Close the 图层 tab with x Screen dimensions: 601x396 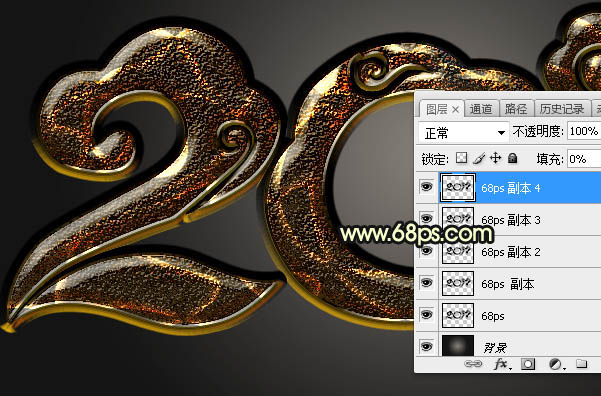click(x=455, y=110)
